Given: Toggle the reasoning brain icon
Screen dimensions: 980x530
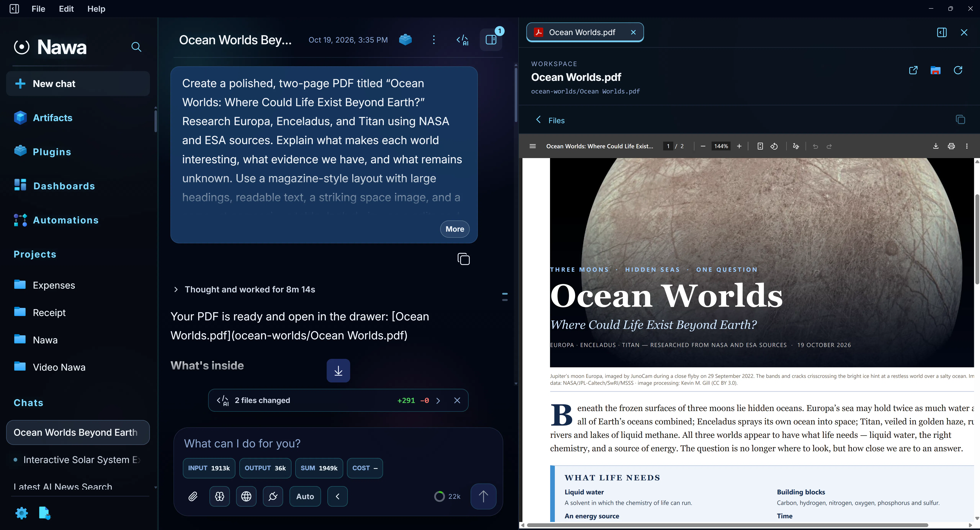Looking at the screenshot, I should pyautogui.click(x=220, y=496).
